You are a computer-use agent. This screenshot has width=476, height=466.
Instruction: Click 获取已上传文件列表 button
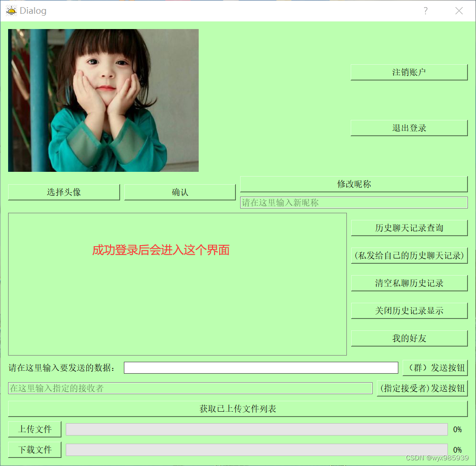pos(238,409)
